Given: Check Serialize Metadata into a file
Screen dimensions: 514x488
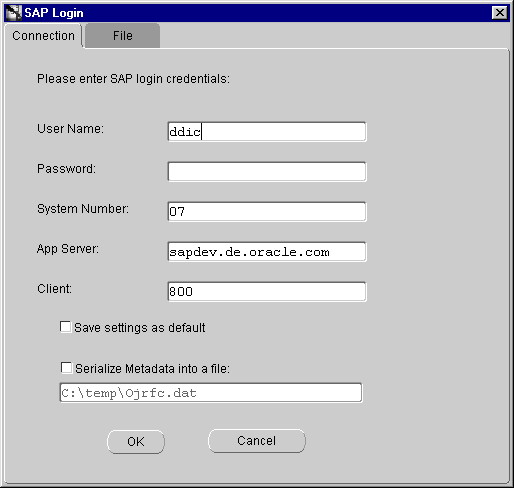Looking at the screenshot, I should click(66, 368).
